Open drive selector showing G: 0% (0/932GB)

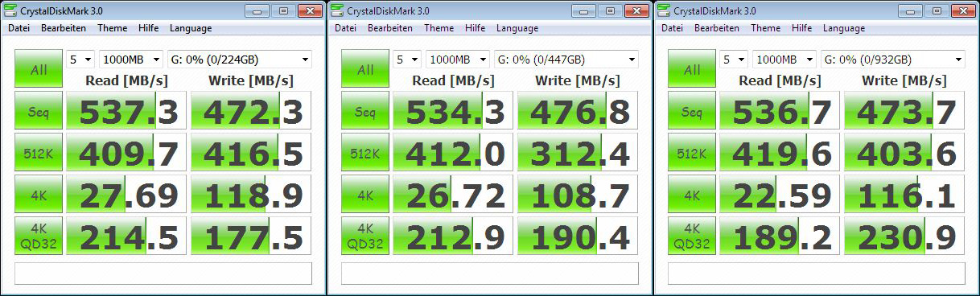click(891, 60)
